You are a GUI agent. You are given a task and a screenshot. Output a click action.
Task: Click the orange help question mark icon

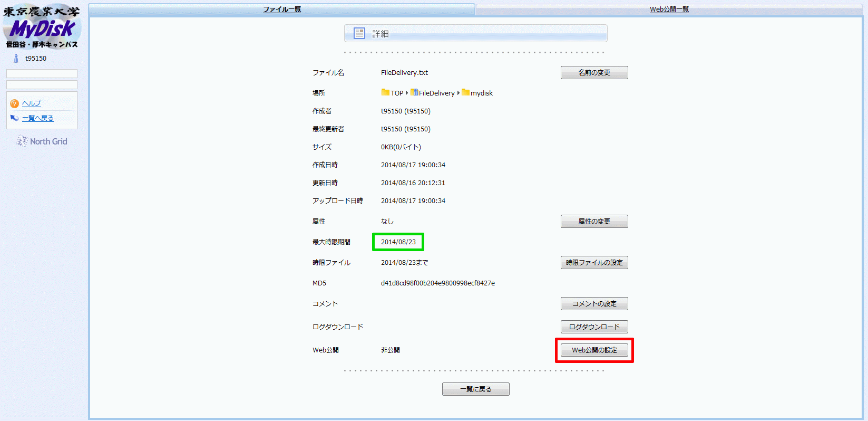pos(14,103)
